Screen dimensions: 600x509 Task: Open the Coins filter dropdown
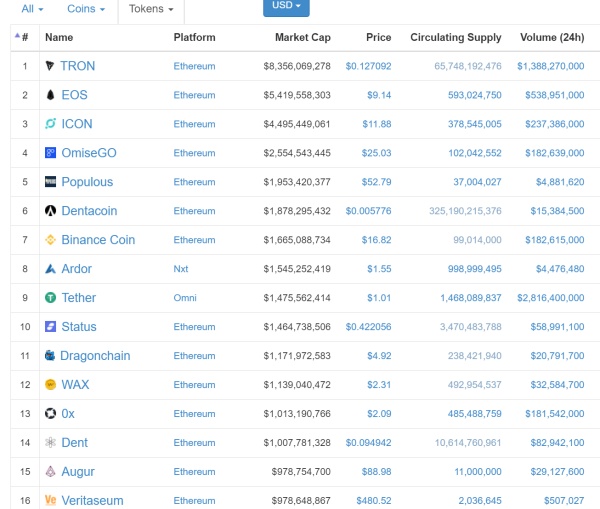(x=86, y=8)
